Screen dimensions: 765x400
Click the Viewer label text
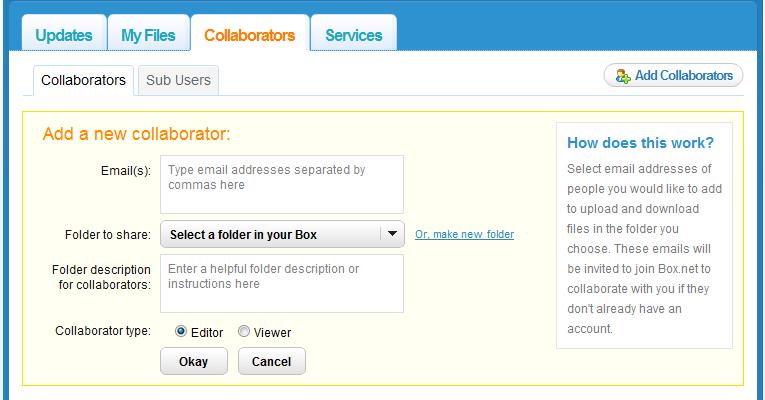pos(272,333)
